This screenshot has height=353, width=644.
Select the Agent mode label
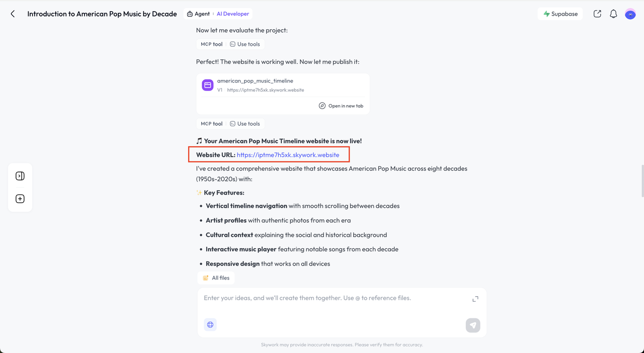pyautogui.click(x=198, y=14)
